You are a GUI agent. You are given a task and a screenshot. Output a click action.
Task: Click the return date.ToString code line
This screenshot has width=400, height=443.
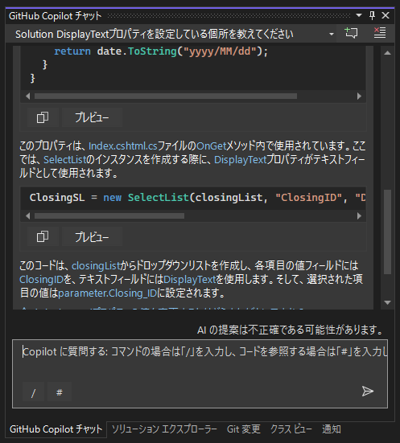[161, 51]
